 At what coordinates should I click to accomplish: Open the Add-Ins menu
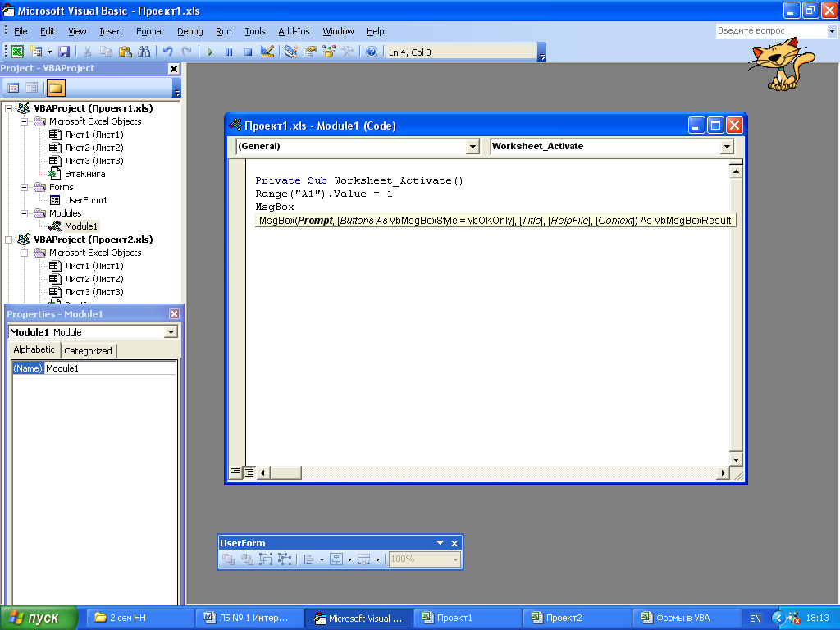(294, 31)
